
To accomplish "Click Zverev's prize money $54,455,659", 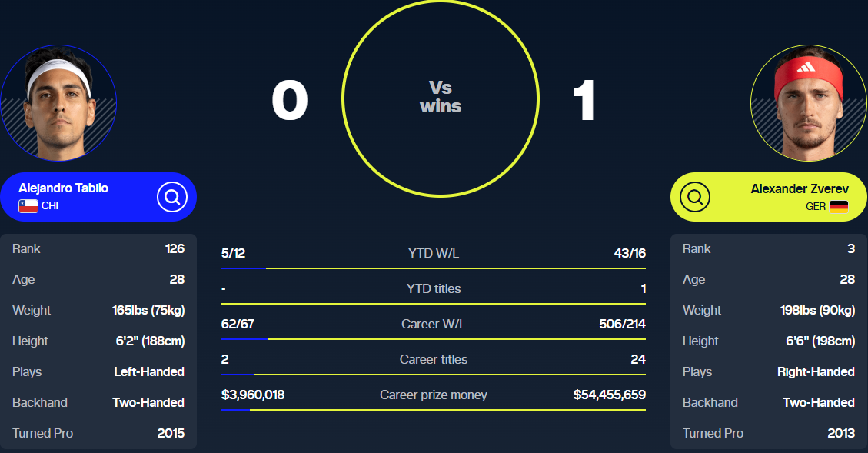I will 609,395.
